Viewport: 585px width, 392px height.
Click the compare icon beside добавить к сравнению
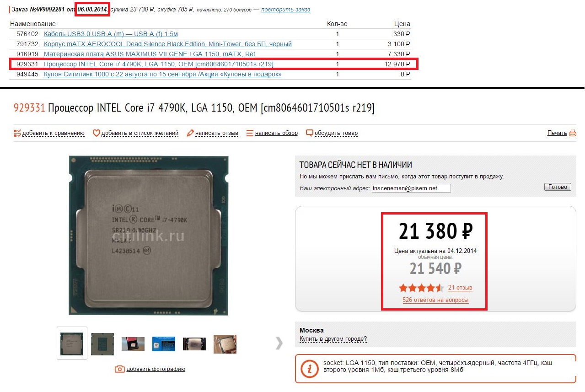(x=17, y=133)
